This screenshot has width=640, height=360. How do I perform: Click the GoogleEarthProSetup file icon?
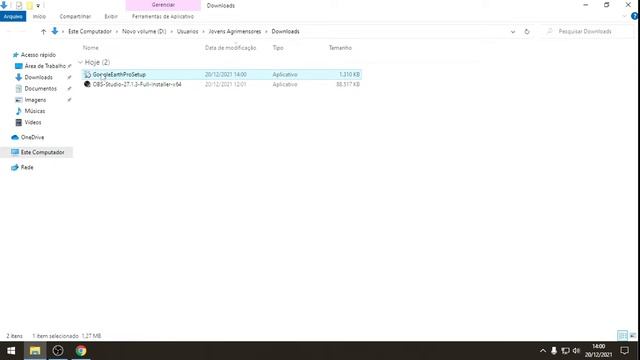tap(87, 74)
